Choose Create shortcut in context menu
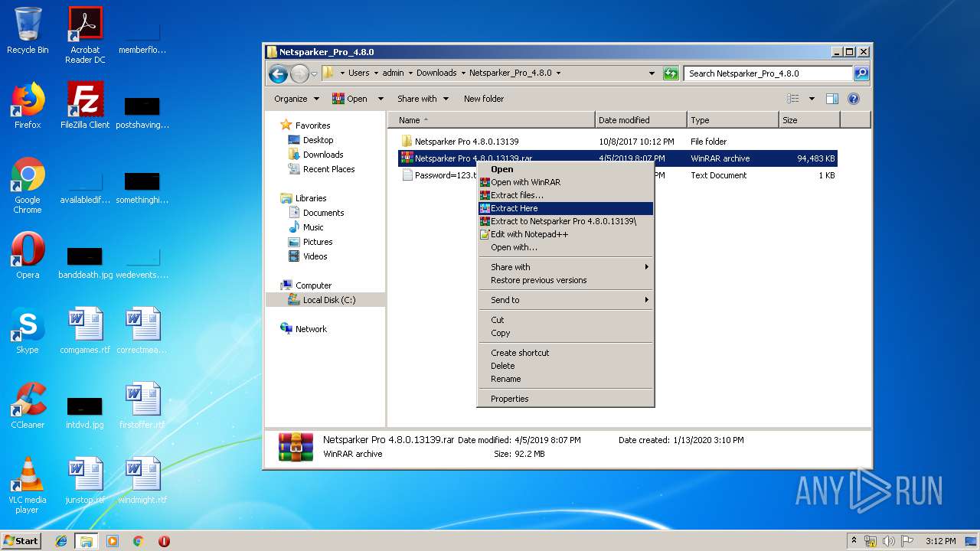 tap(565, 353)
